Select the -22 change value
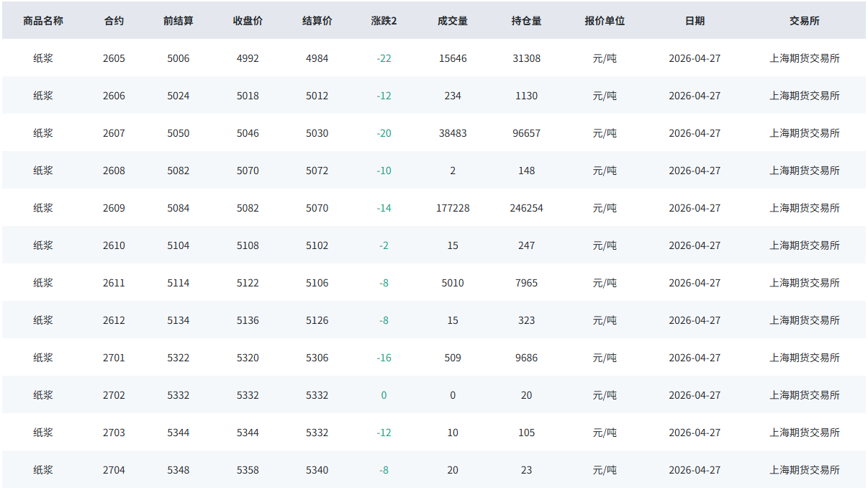The height and width of the screenshot is (488, 868). click(384, 58)
